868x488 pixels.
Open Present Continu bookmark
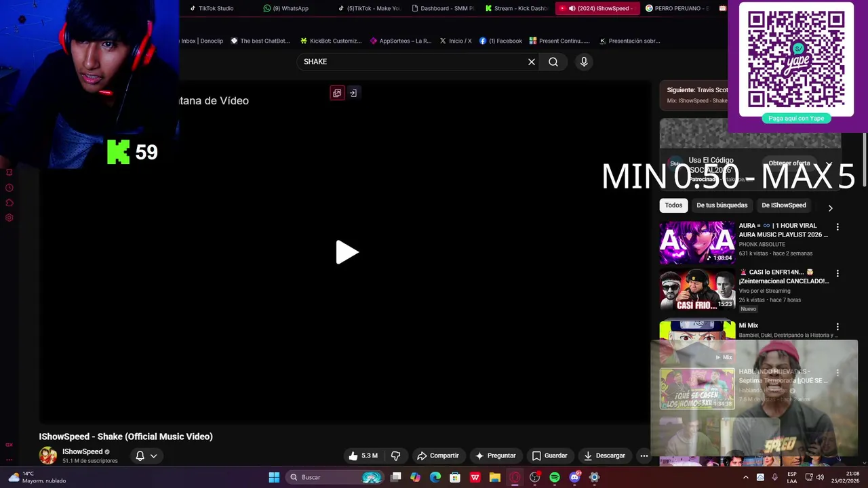[x=559, y=41]
